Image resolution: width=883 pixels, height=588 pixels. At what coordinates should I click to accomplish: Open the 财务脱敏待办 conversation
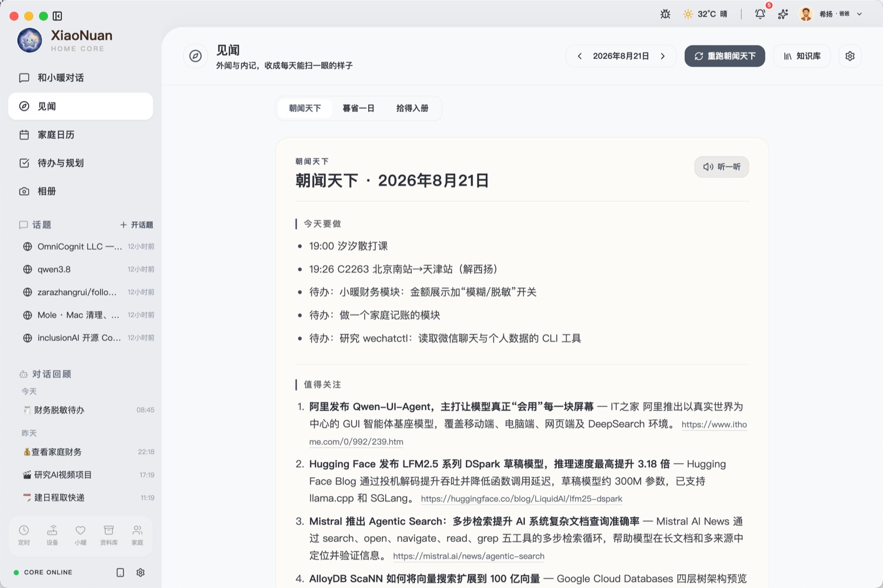click(x=88, y=410)
